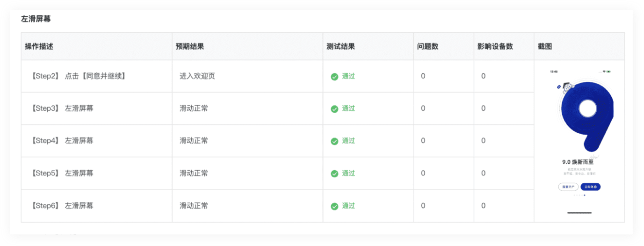Click the battery icon in phone screenshot
This screenshot has width=644, height=246.
(x=609, y=72)
